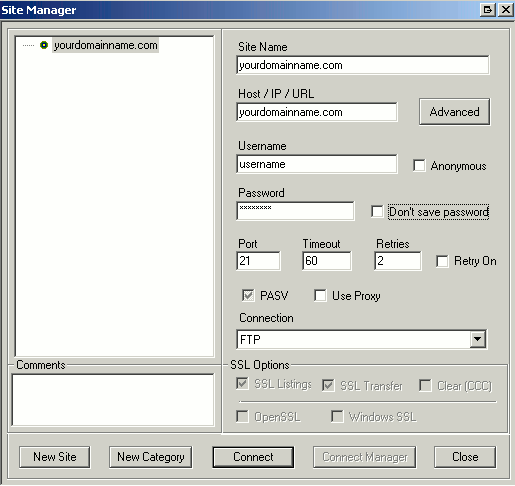Toggle the Retry On checkbox

coord(442,261)
